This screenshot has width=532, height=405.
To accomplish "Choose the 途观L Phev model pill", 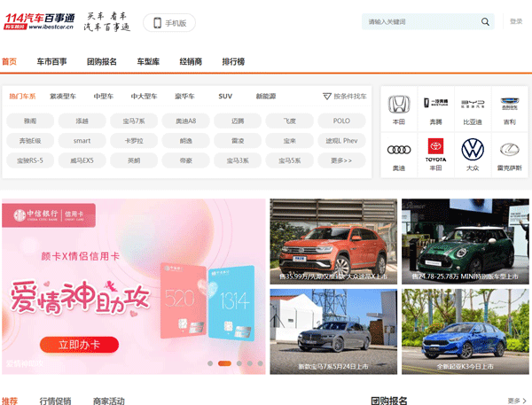I will point(341,140).
